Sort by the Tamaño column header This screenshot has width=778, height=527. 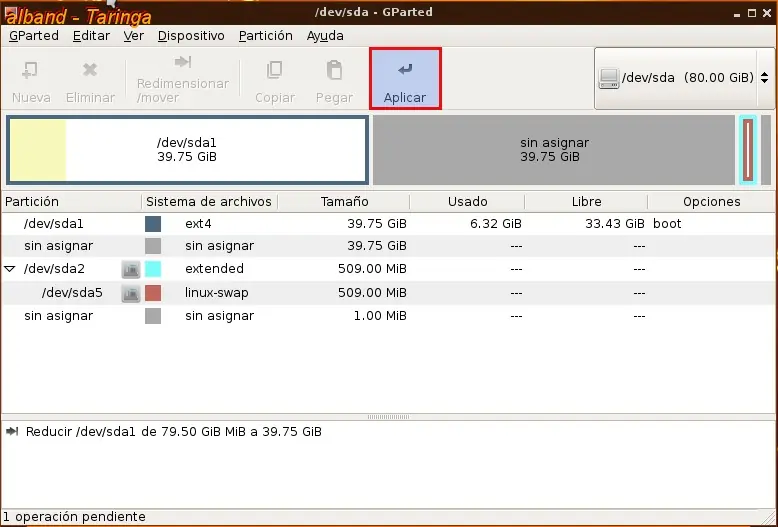344,201
